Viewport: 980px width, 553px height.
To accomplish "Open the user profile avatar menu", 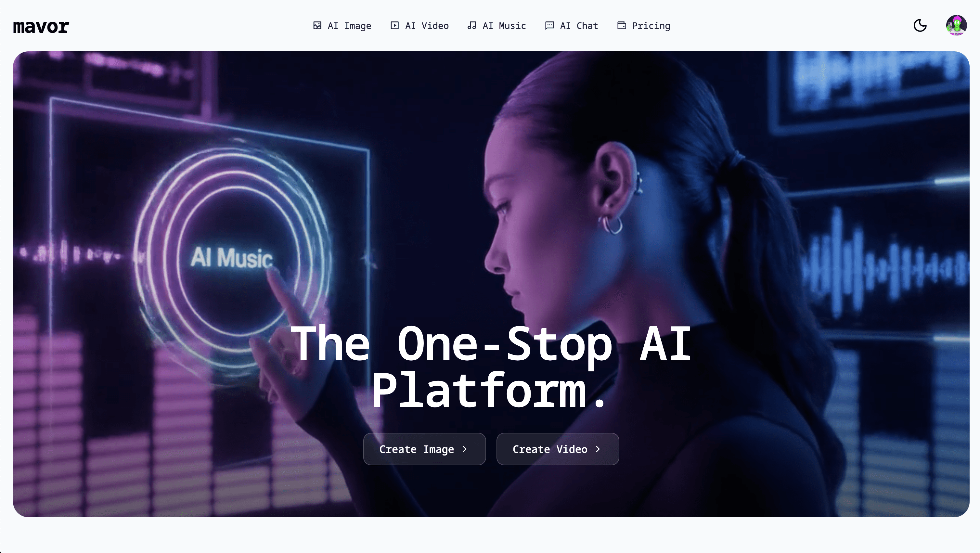I will tap(956, 25).
